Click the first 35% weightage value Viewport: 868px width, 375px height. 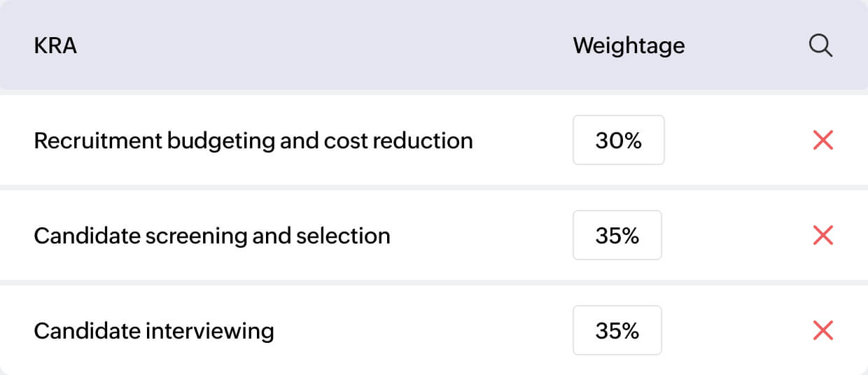pos(617,236)
